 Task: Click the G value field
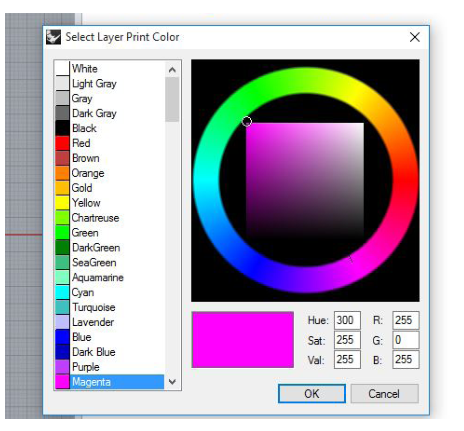406,340
